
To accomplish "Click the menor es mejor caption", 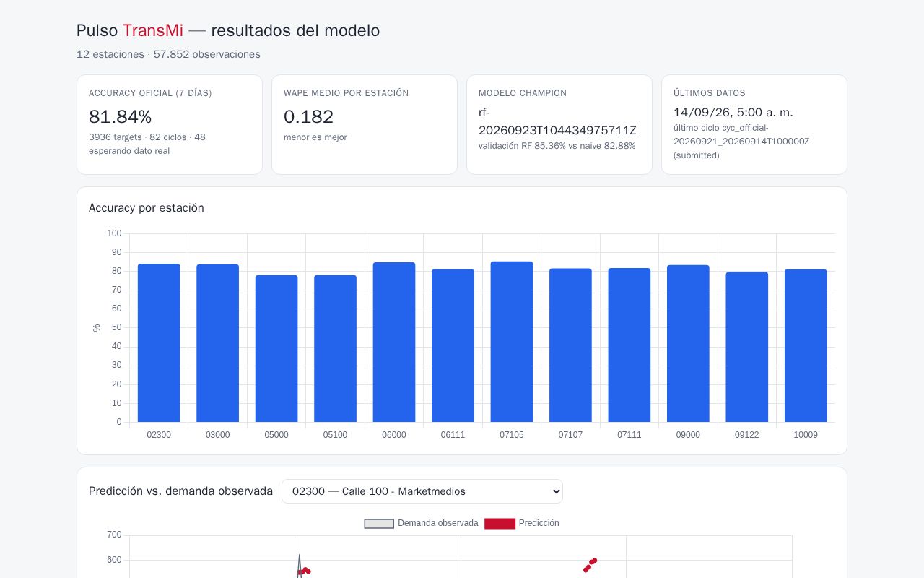I will [315, 137].
